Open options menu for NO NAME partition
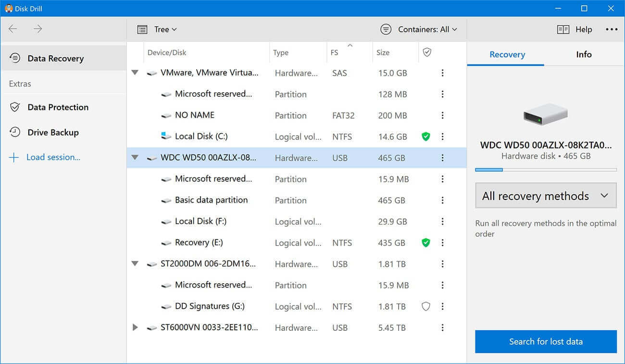This screenshot has width=625, height=364. point(442,115)
